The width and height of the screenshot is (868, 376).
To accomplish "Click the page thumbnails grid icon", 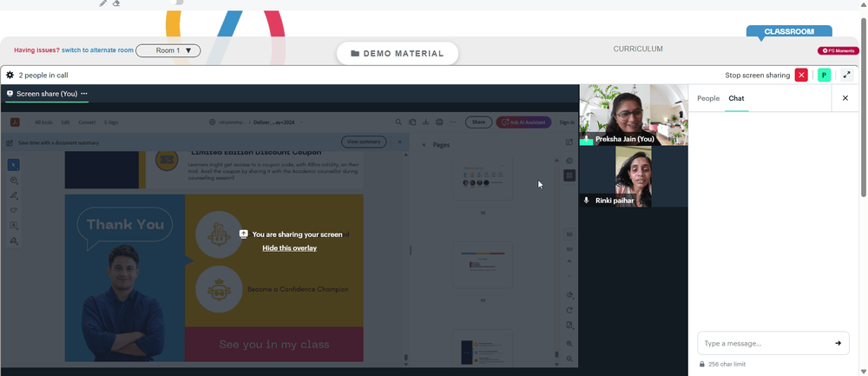I will 569,175.
